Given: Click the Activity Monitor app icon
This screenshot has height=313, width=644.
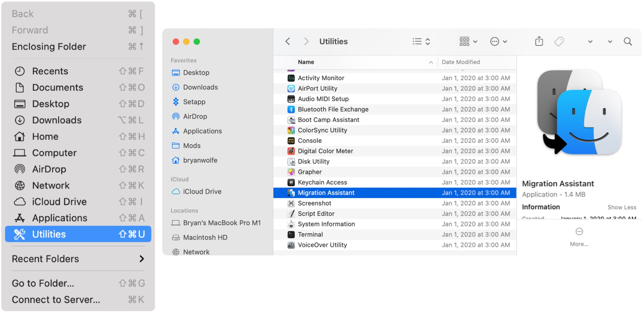Looking at the screenshot, I should 291,78.
